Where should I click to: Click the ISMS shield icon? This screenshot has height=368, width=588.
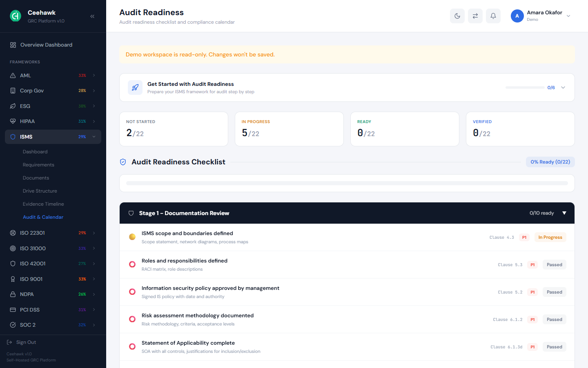13,137
